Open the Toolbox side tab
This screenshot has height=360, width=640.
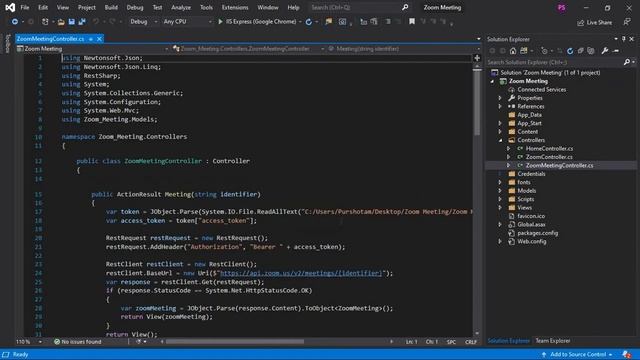coord(7,44)
